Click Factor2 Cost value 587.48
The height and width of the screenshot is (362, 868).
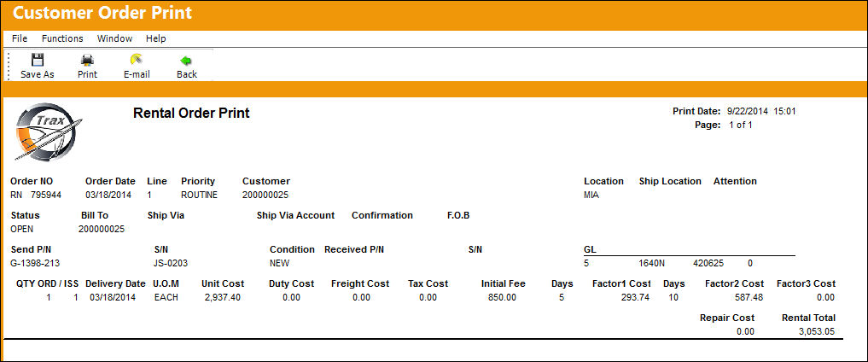pos(749,298)
